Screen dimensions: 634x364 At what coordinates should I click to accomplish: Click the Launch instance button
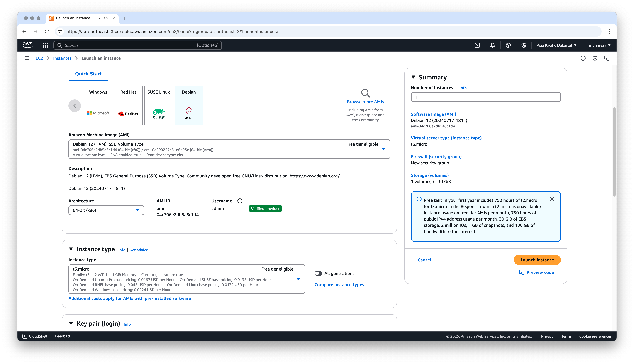[x=537, y=260]
